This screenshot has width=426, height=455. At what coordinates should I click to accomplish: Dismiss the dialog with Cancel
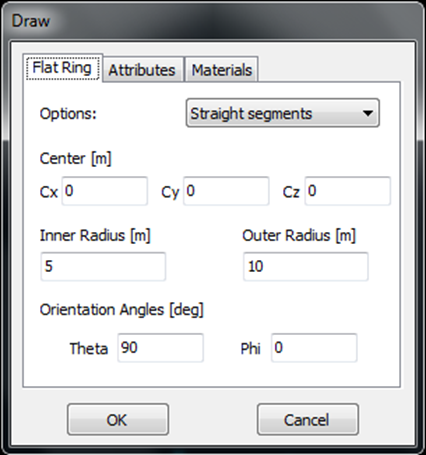(308, 419)
